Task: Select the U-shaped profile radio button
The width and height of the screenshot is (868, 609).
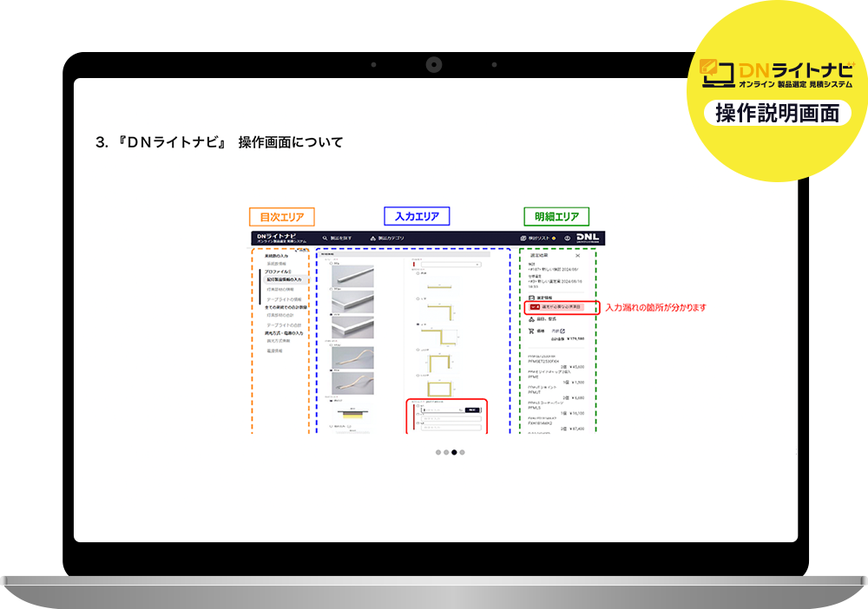Action: [418, 350]
